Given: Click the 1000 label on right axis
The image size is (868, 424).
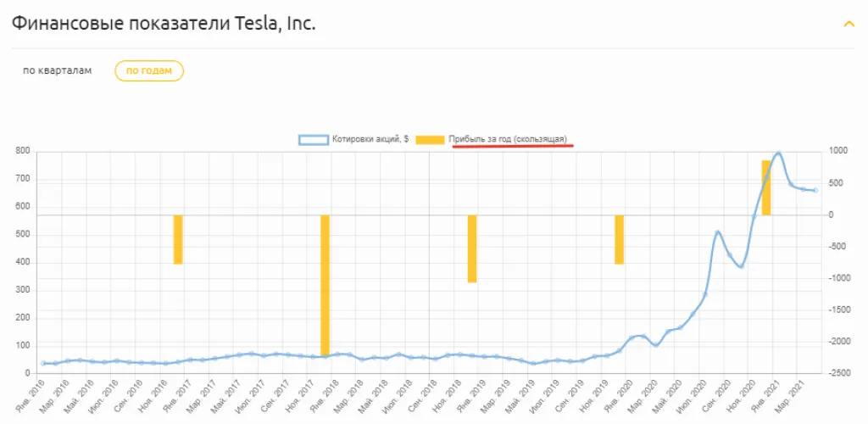Looking at the screenshot, I should click(837, 151).
